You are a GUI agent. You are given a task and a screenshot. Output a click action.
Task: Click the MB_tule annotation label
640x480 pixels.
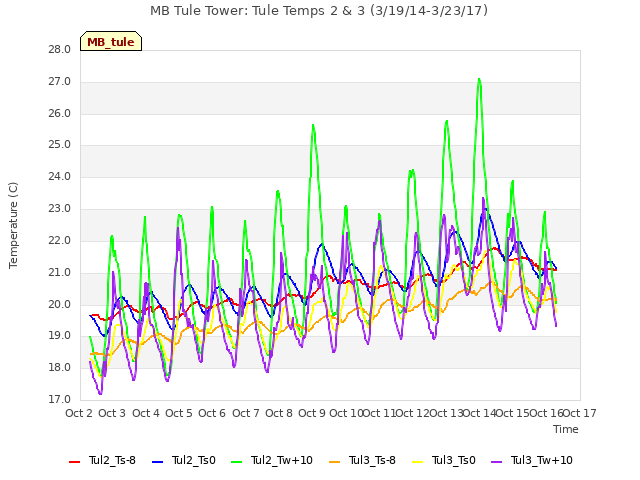(111, 42)
